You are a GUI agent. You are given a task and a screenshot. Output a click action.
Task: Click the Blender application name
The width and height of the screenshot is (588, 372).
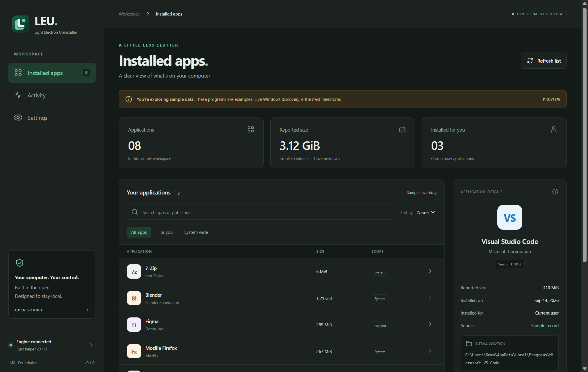click(154, 295)
